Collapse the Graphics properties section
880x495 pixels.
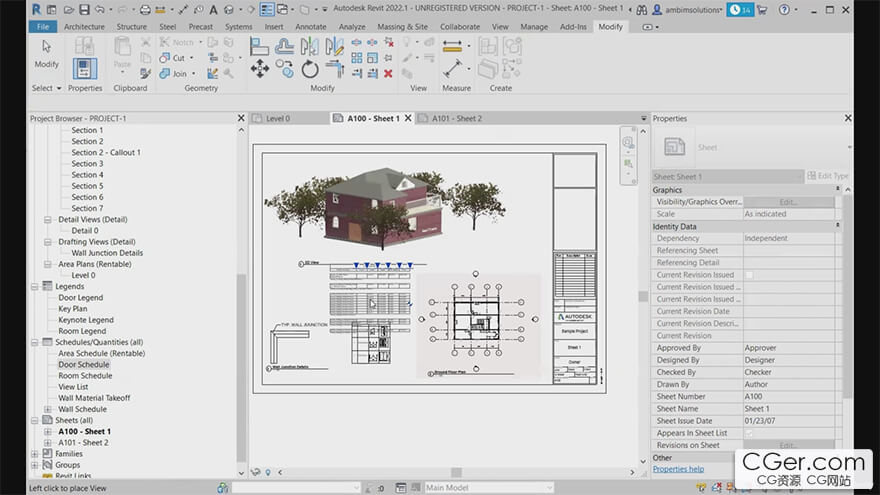tap(838, 190)
